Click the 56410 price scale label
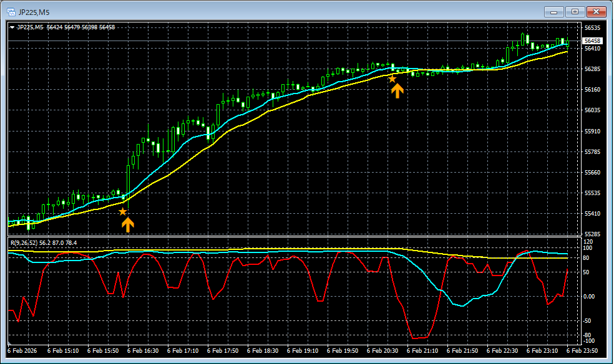Screen dimensions: 614x364 tap(592, 49)
